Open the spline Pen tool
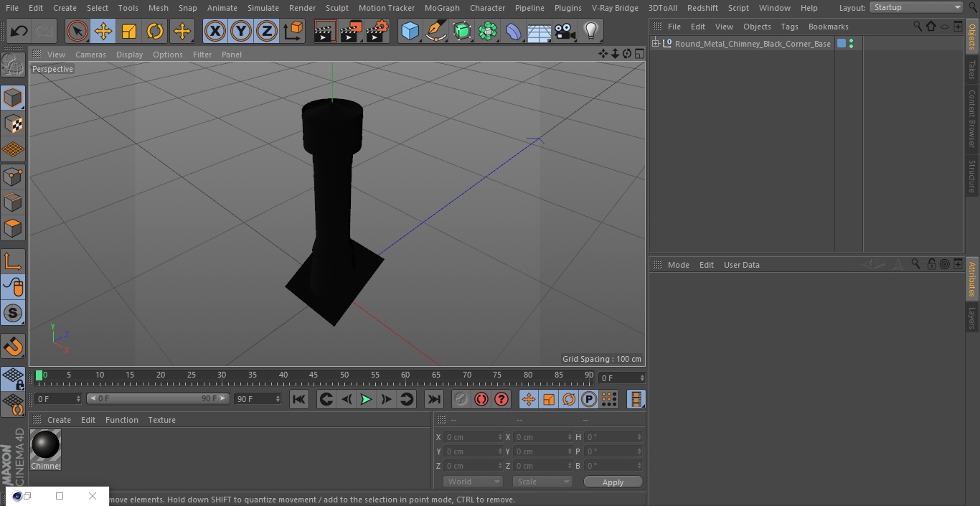Screen dimensions: 980x506 436,31
